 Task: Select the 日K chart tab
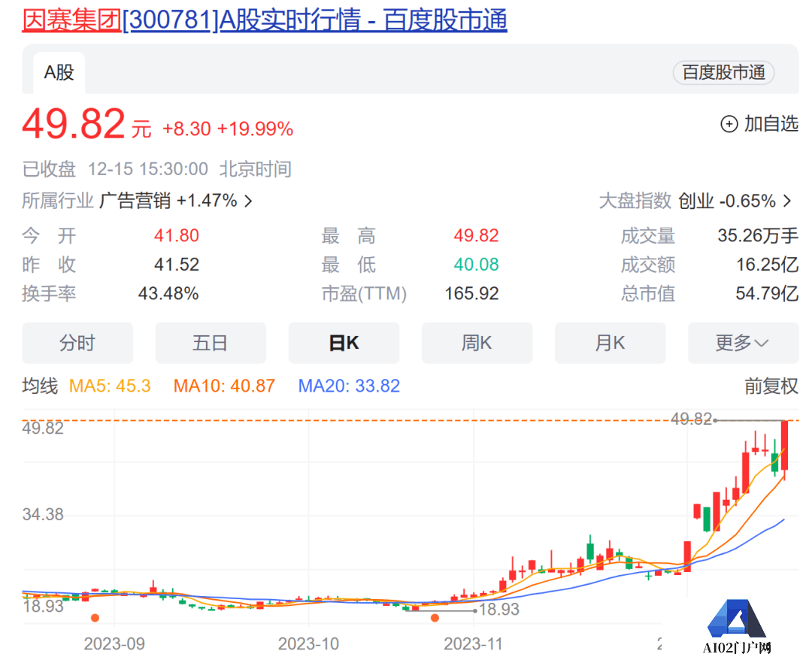coord(344,343)
